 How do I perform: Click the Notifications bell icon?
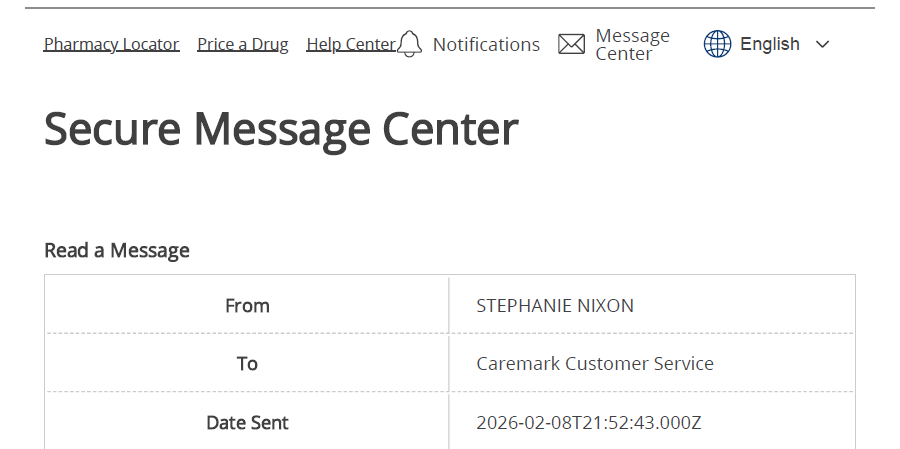pos(410,44)
